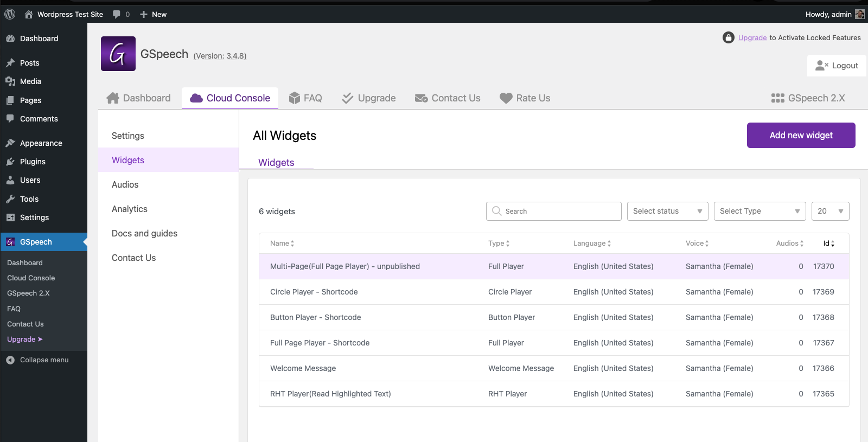Screen dimensions: 868x442
Task: Sort widgets by Id column
Action: click(829, 244)
